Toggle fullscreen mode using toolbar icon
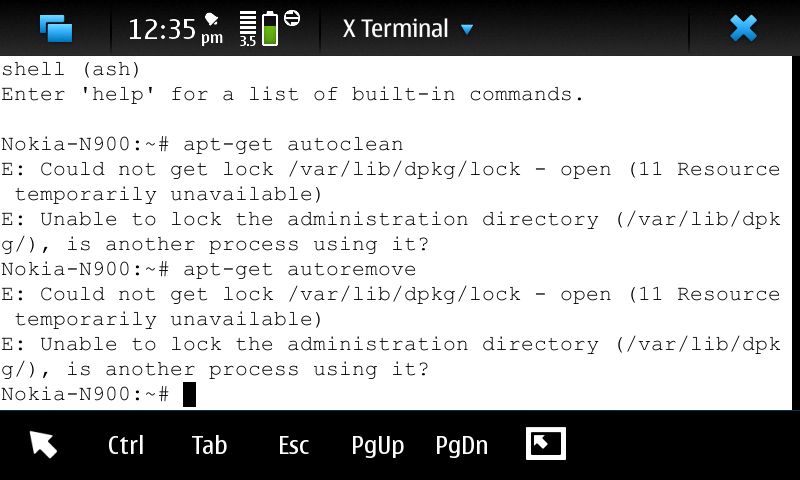 tap(545, 444)
